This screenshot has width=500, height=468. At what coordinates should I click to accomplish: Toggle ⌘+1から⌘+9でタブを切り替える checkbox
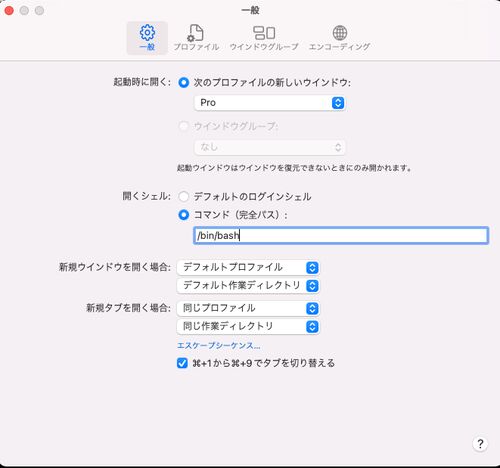(x=182, y=363)
